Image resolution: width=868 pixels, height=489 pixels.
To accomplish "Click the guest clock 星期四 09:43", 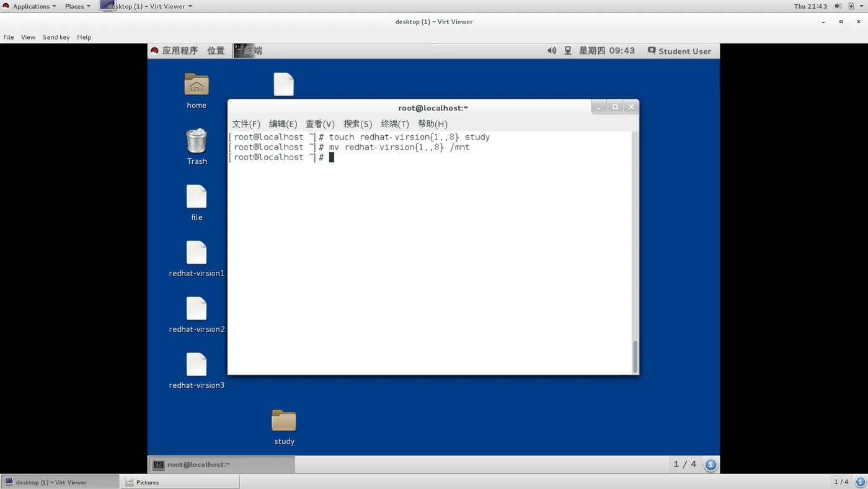I will pyautogui.click(x=607, y=51).
